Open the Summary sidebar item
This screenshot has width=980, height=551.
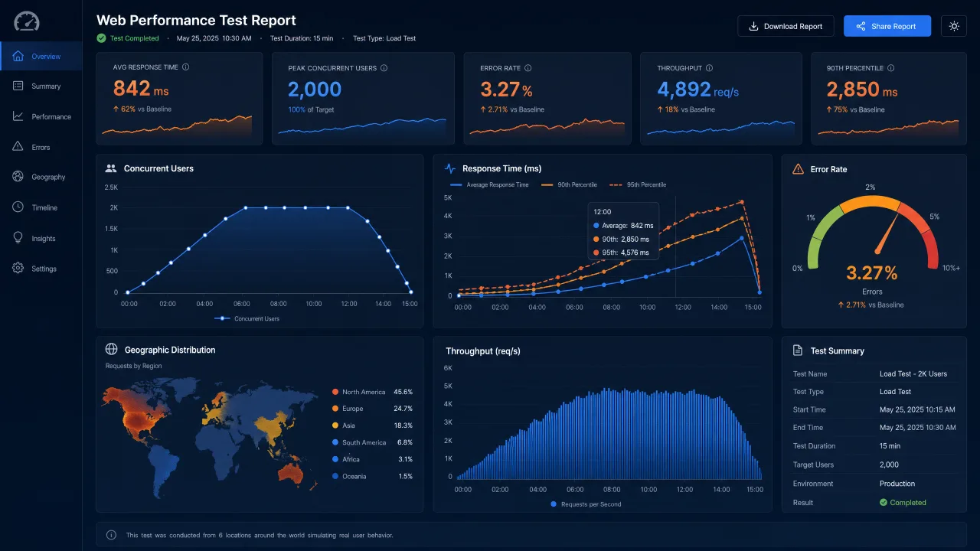pyautogui.click(x=41, y=86)
